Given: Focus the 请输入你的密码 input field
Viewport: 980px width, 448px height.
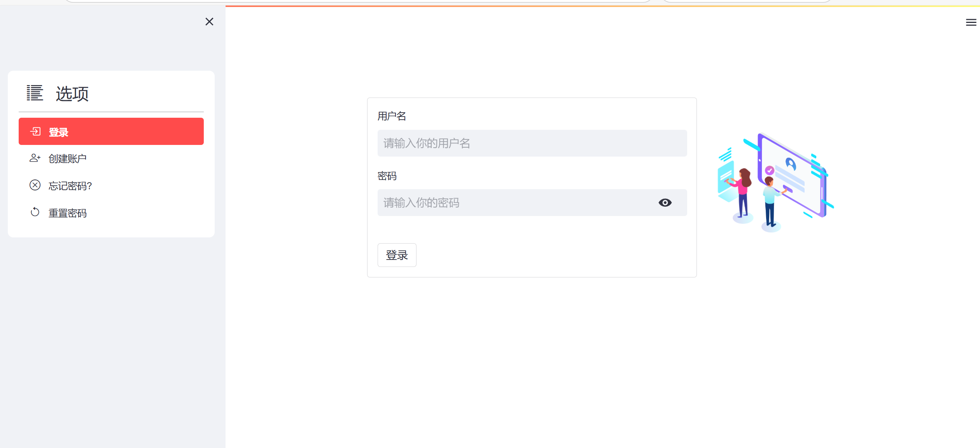Looking at the screenshot, I should point(513,203).
